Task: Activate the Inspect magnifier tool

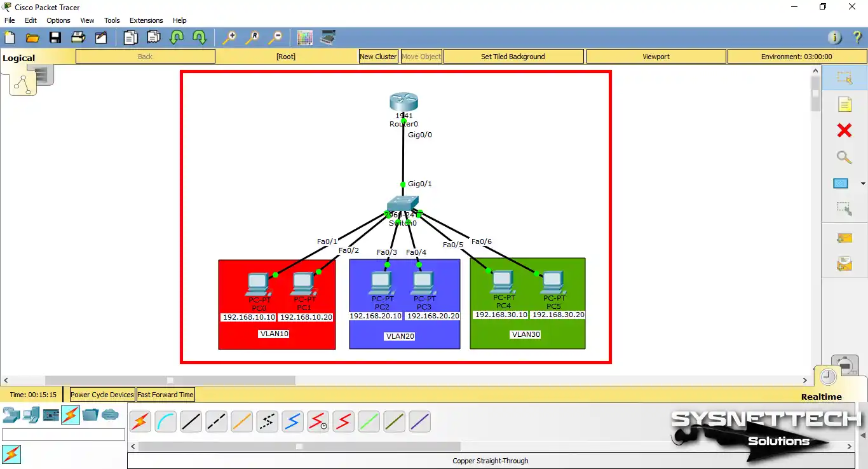Action: (844, 158)
